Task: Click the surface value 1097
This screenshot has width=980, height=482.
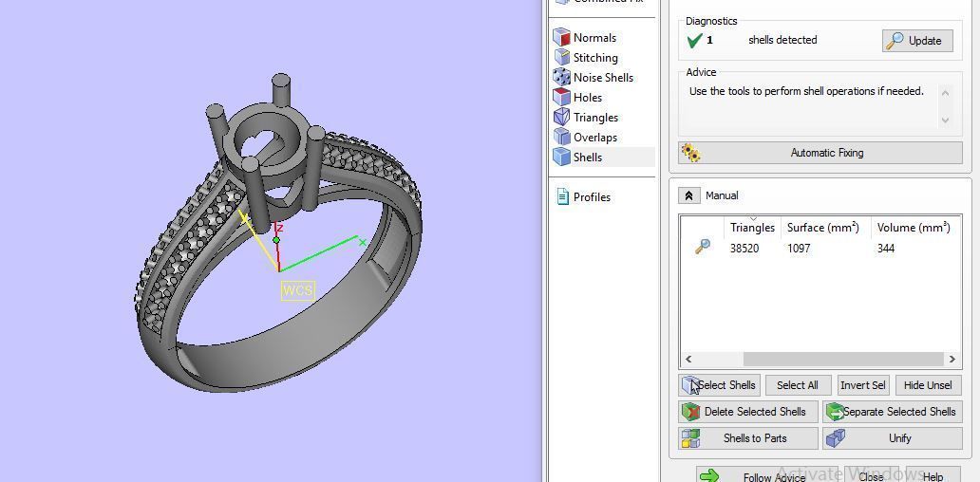Action: click(799, 249)
